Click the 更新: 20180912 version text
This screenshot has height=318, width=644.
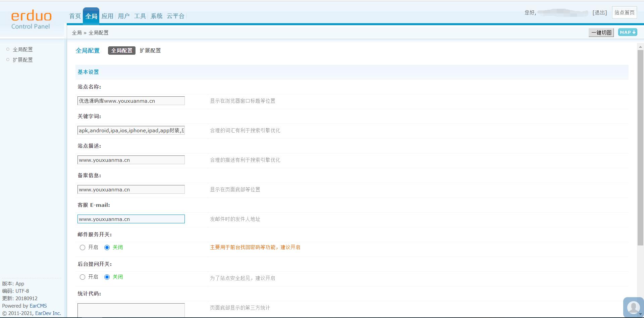[20, 299]
